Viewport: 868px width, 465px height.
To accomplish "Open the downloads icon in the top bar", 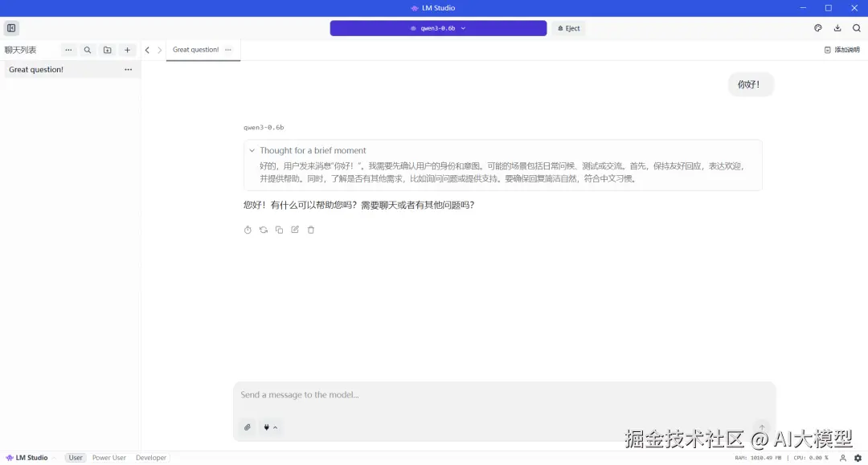I will (x=837, y=28).
